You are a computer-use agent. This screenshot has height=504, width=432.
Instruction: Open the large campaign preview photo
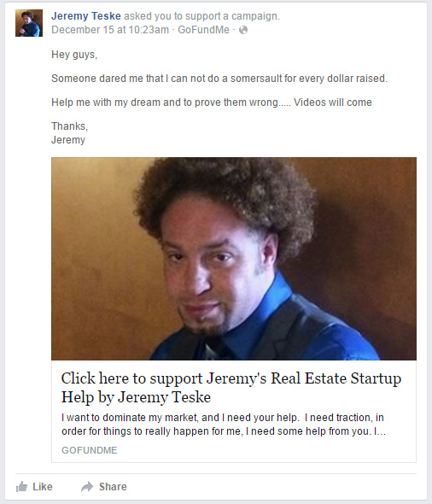tap(234, 259)
